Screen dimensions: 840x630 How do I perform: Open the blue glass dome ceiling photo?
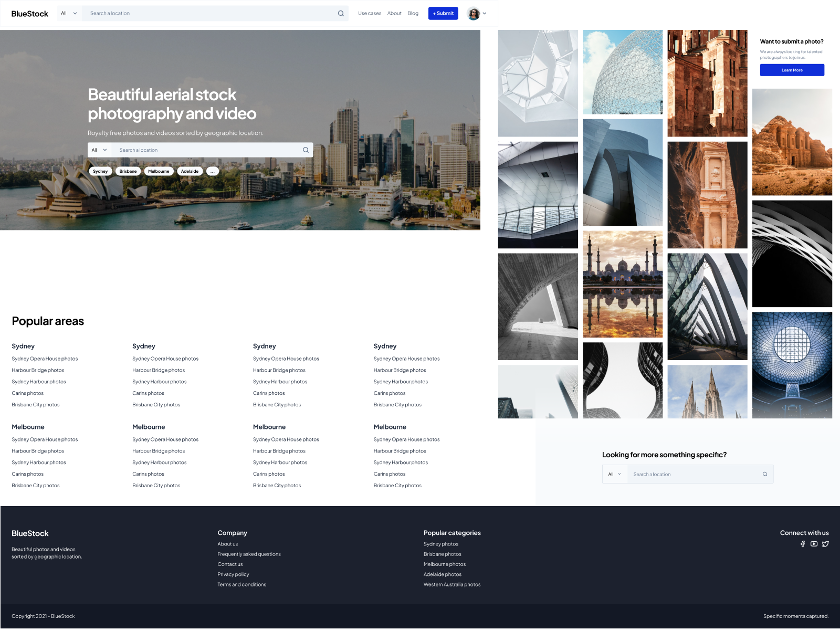click(792, 365)
